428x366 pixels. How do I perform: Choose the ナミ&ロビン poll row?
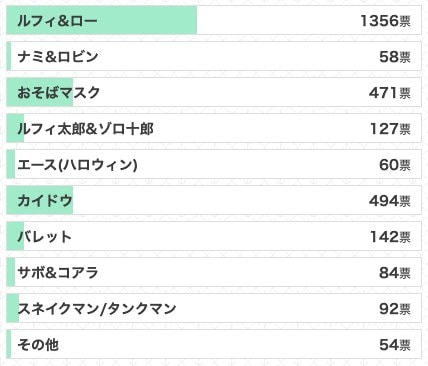point(214,56)
